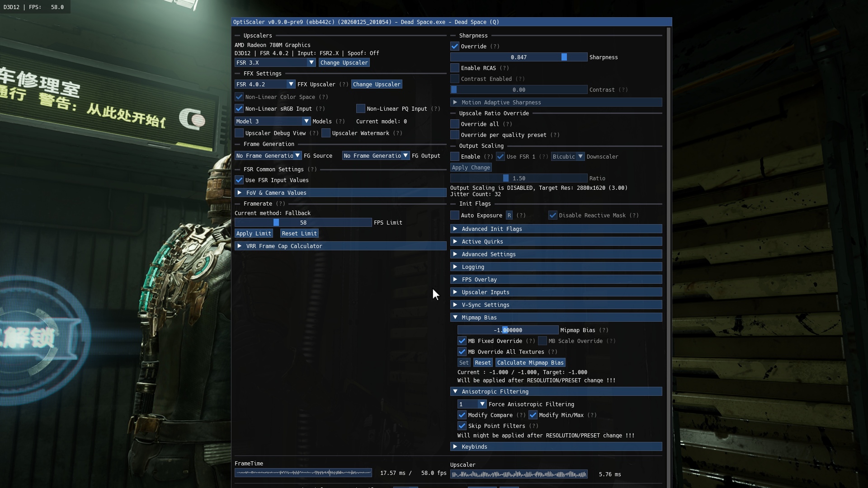Uncheck Use FSR Input Values
Viewport: 868px width, 488px height.
(239, 180)
